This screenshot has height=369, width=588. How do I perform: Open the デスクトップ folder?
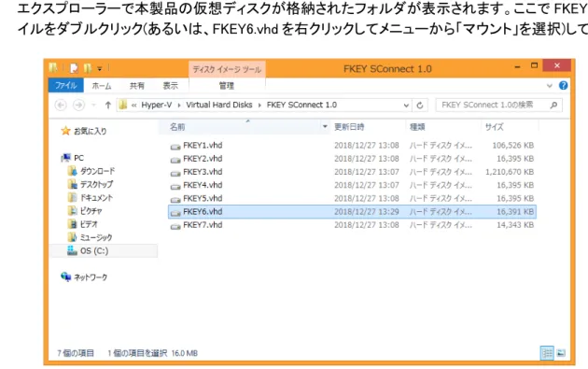click(x=96, y=184)
